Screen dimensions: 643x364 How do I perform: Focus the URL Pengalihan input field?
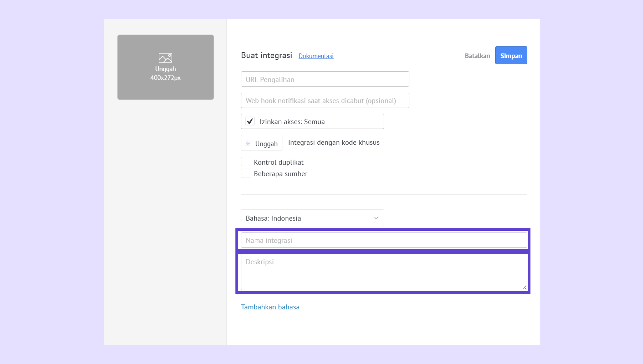point(325,79)
